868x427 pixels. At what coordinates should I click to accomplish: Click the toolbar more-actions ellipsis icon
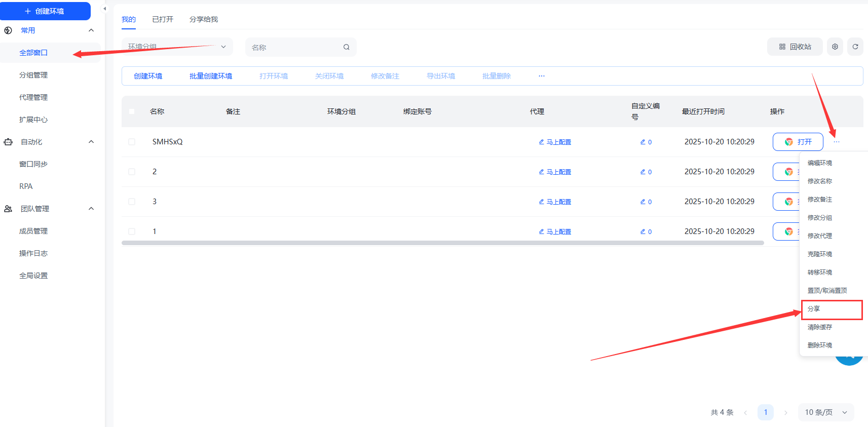(x=541, y=76)
